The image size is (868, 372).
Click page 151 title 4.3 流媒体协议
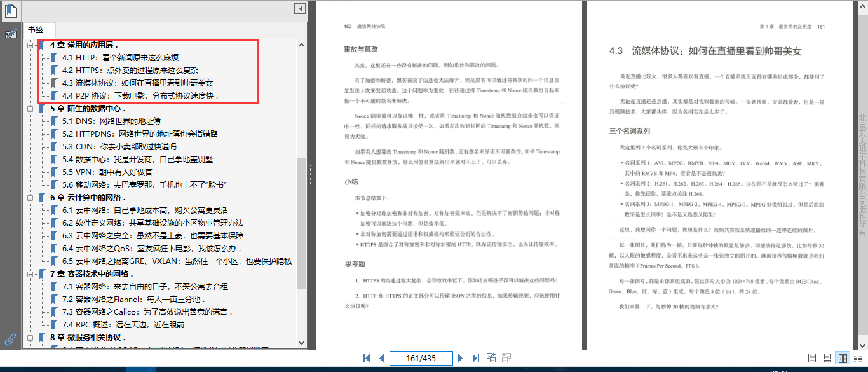point(705,51)
